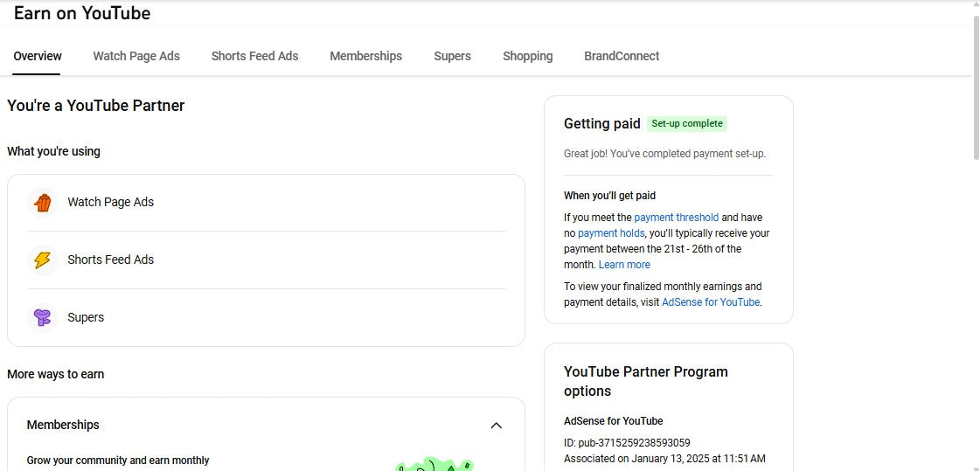Viewport: 980px width, 471px height.
Task: Click the Watch Page Ads popcorn icon
Action: pyautogui.click(x=42, y=203)
